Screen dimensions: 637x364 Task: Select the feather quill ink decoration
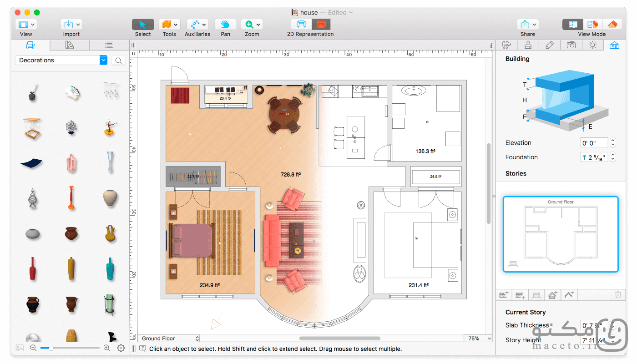tap(33, 92)
